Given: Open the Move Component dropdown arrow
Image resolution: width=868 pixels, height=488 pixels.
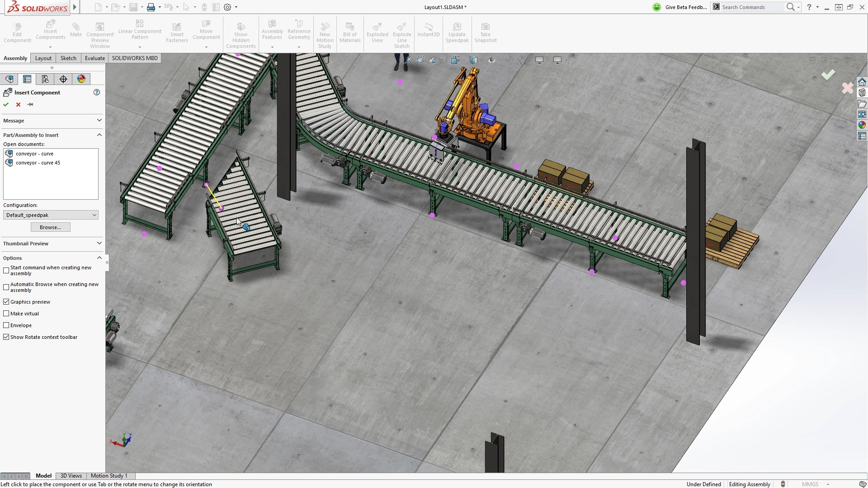Looking at the screenshot, I should point(206,47).
